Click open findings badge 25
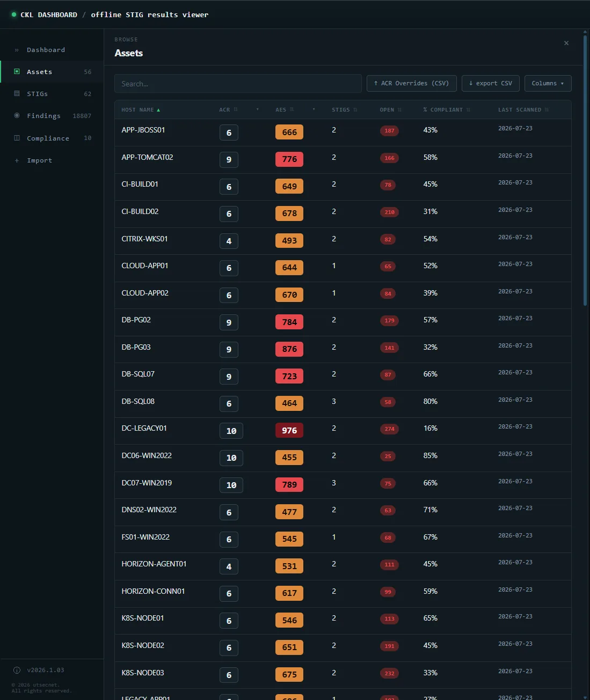 [x=388, y=456]
